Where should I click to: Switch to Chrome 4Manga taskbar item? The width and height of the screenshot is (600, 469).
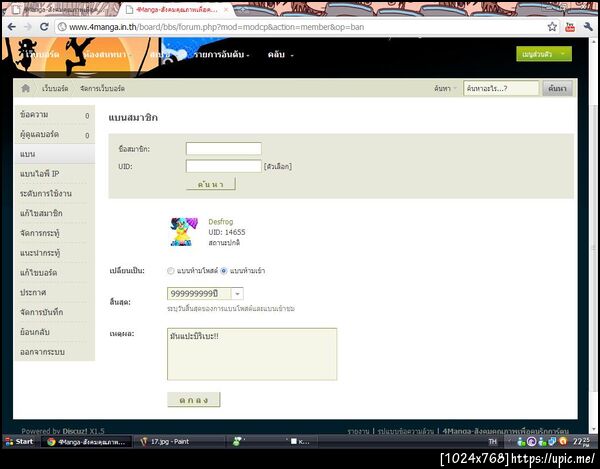click(86, 441)
